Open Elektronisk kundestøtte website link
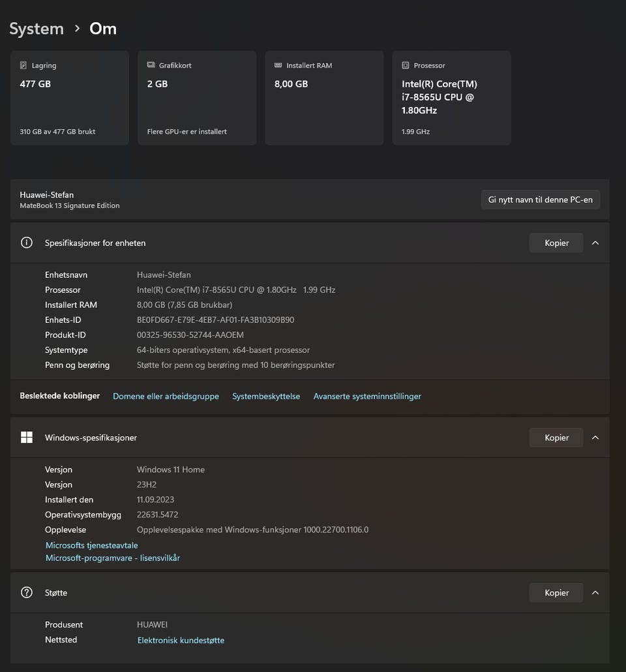The height and width of the screenshot is (672, 626). pyautogui.click(x=181, y=640)
